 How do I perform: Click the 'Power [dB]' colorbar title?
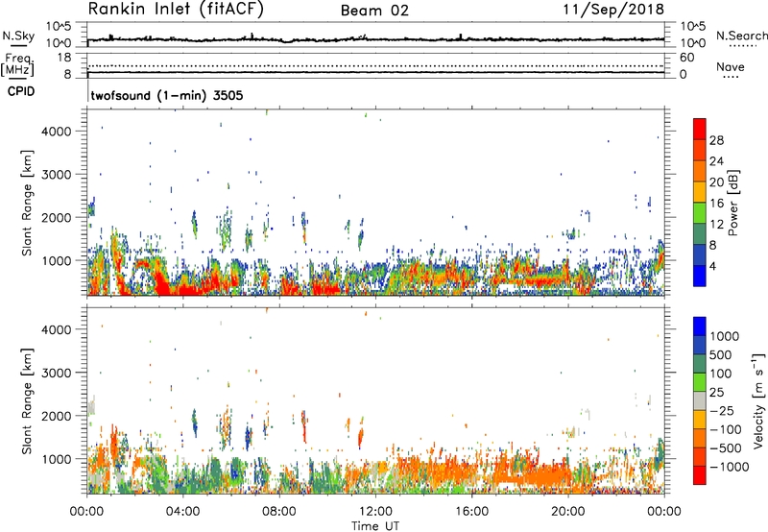click(732, 203)
